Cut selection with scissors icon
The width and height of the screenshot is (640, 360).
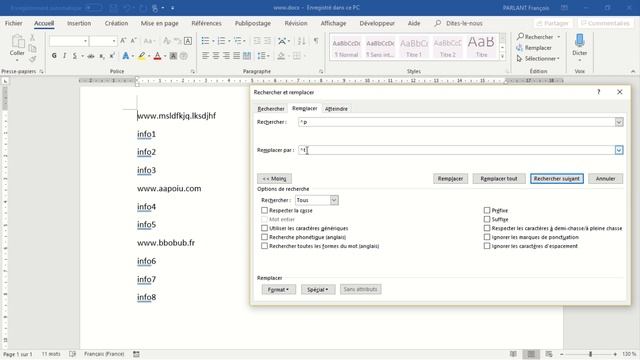(32, 38)
